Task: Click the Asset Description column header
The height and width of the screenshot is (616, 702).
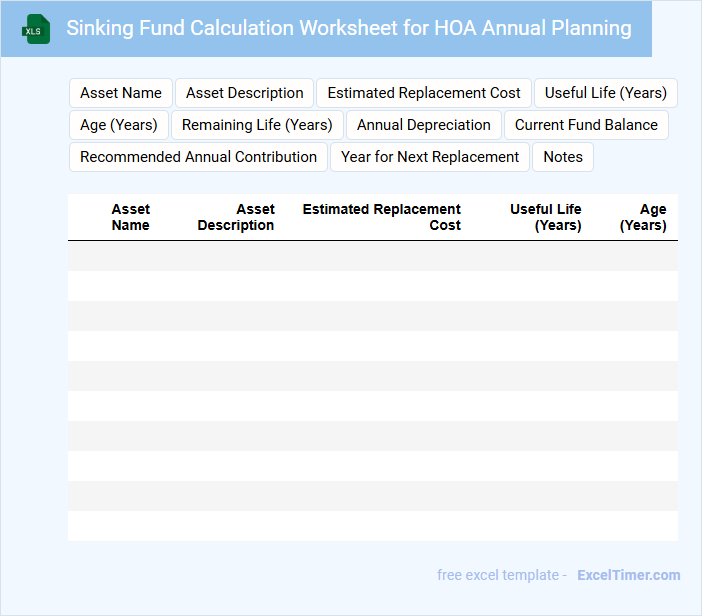Action: tap(236, 217)
